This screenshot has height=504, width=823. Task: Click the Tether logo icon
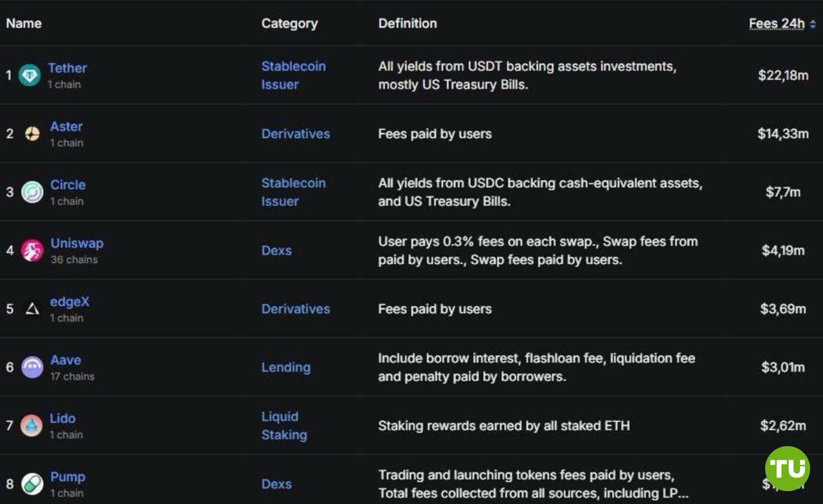coord(30,75)
